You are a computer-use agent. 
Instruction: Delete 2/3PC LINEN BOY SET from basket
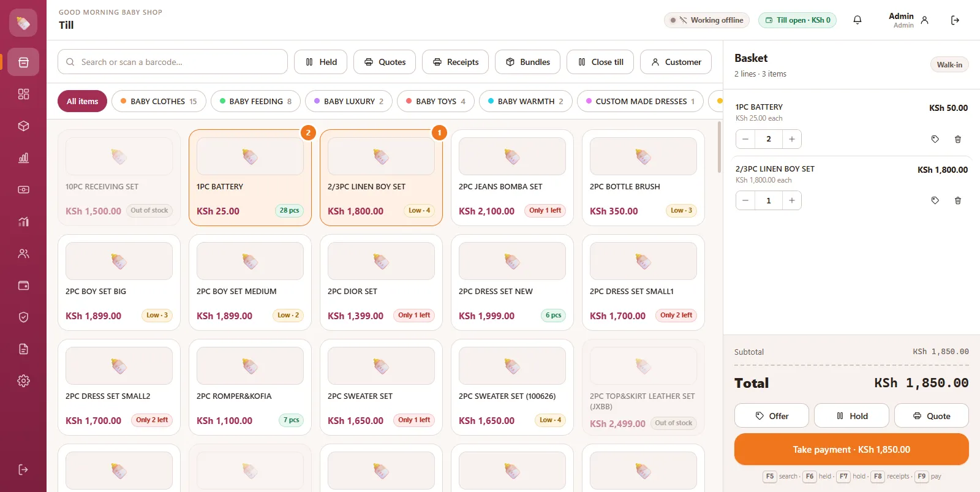pos(958,200)
